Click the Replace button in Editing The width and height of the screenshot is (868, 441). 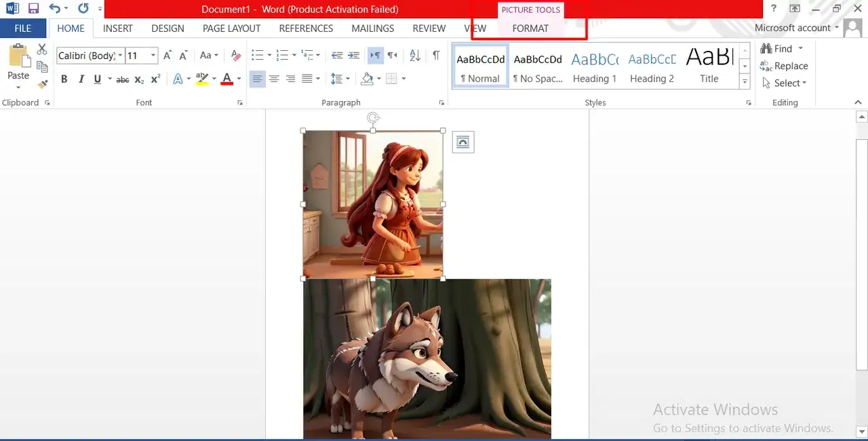pos(784,66)
